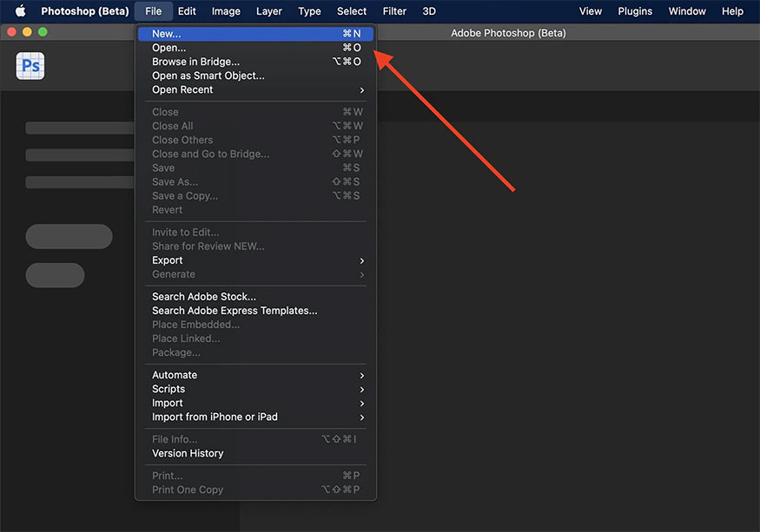Click Browse in Bridge...

(195, 62)
